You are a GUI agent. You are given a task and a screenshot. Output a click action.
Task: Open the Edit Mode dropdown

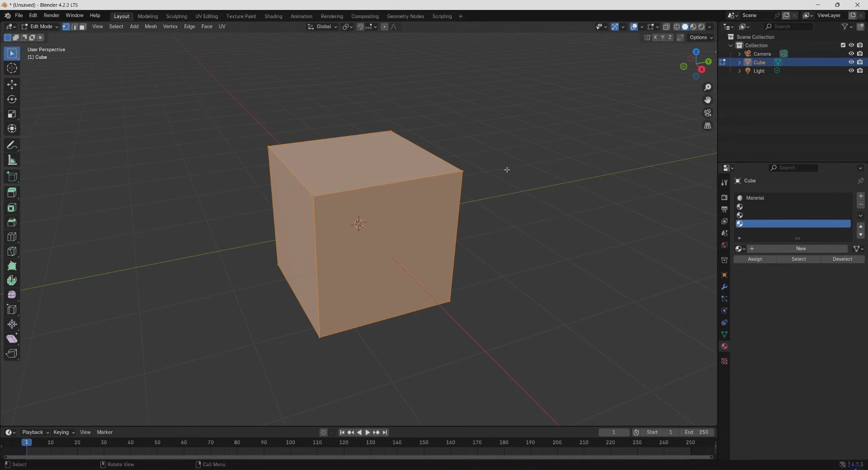point(40,27)
